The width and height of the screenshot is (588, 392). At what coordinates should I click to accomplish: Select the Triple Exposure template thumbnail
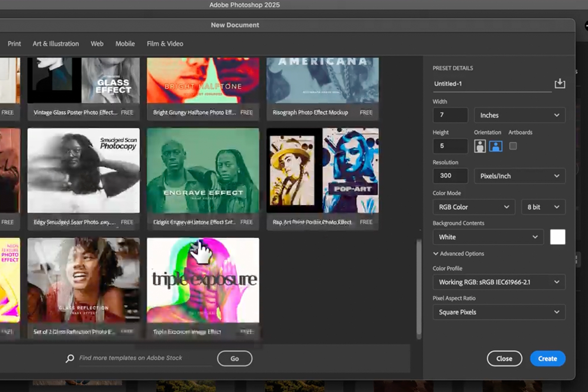203,280
